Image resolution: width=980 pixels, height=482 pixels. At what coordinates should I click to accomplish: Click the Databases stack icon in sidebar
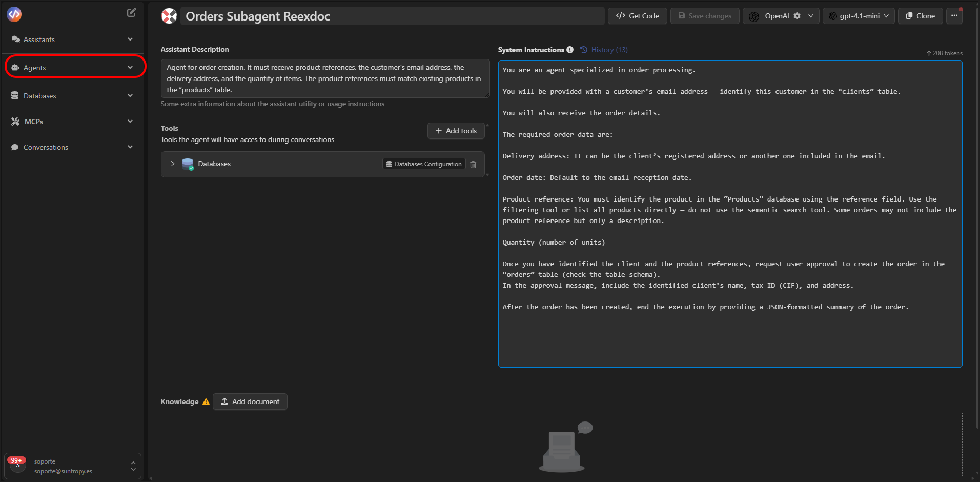click(x=15, y=96)
